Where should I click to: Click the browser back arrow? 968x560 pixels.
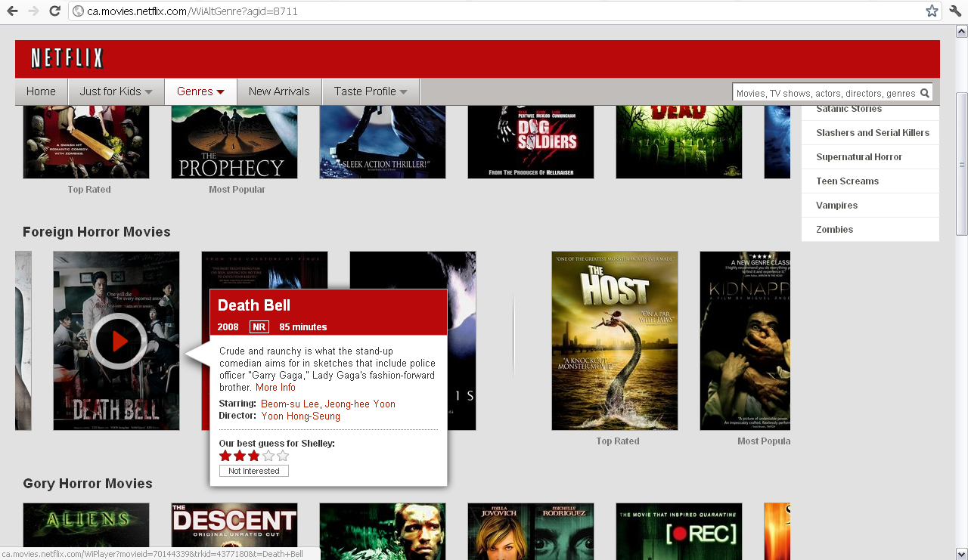tap(11, 11)
